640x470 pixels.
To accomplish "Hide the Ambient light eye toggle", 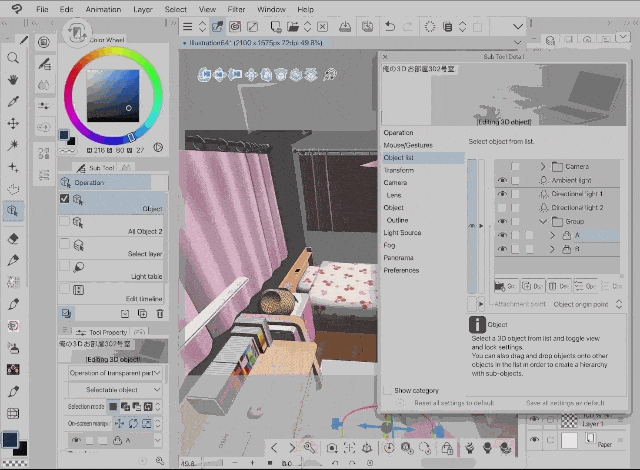I will [x=502, y=180].
